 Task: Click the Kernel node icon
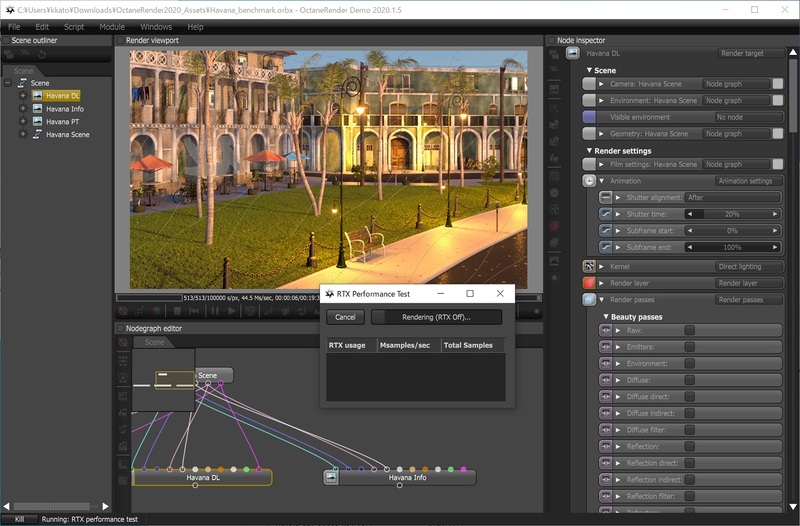point(589,266)
